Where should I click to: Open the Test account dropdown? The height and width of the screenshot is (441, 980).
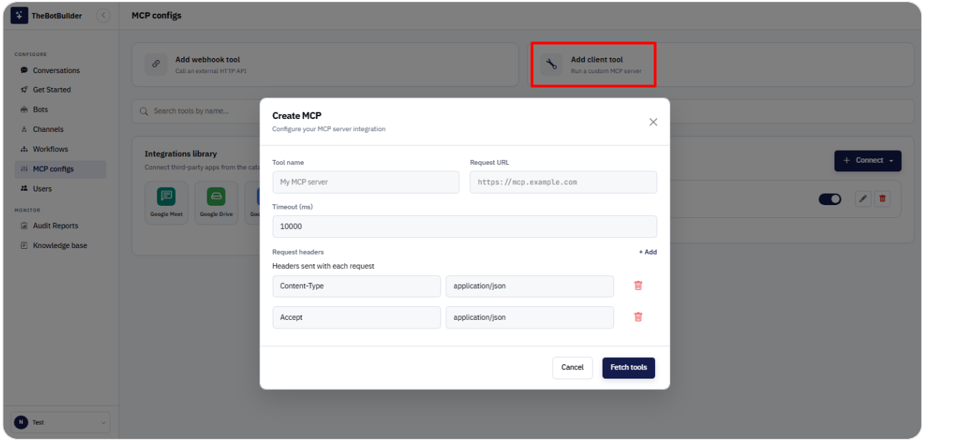coord(62,422)
